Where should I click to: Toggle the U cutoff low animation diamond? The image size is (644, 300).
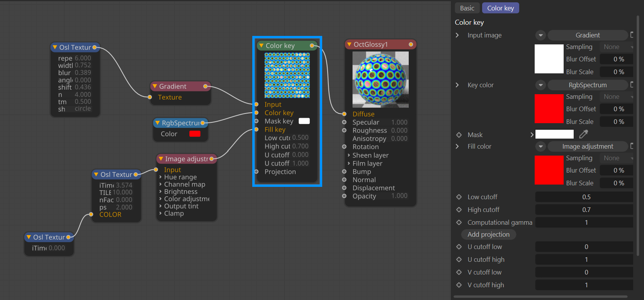459,247
